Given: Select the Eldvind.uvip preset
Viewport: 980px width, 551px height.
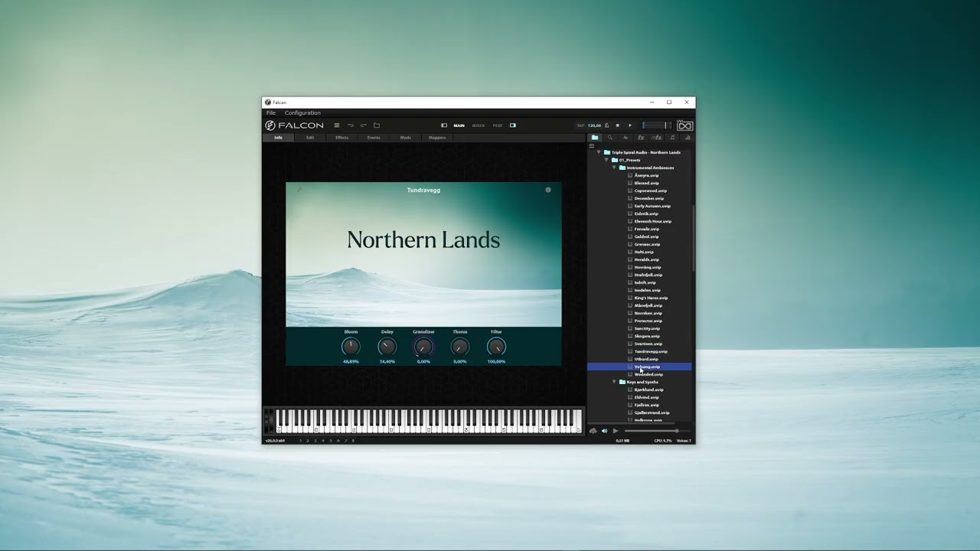Looking at the screenshot, I should (646, 397).
